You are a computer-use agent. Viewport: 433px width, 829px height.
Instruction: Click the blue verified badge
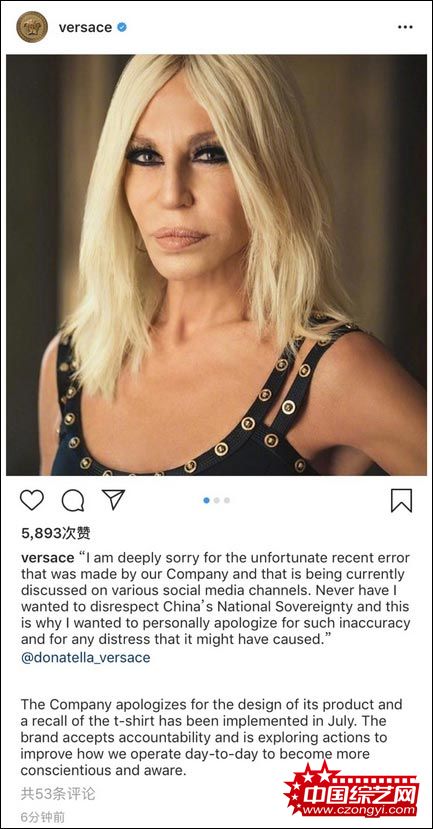point(122,27)
